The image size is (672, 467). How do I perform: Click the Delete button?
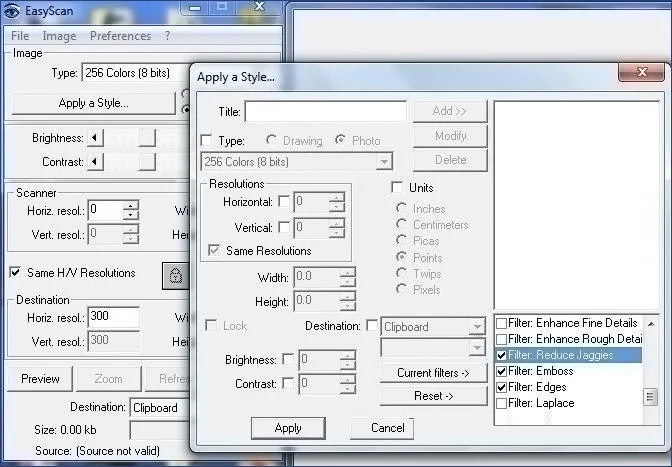tap(450, 160)
